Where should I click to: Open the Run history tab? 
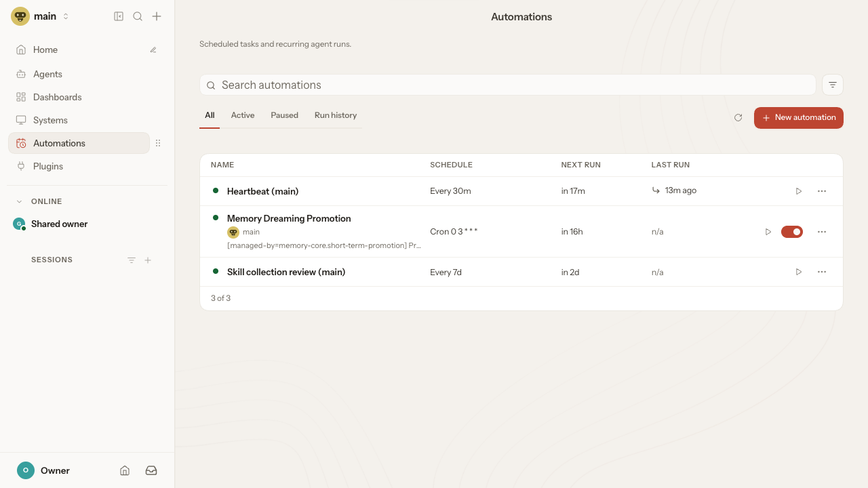tap(336, 115)
